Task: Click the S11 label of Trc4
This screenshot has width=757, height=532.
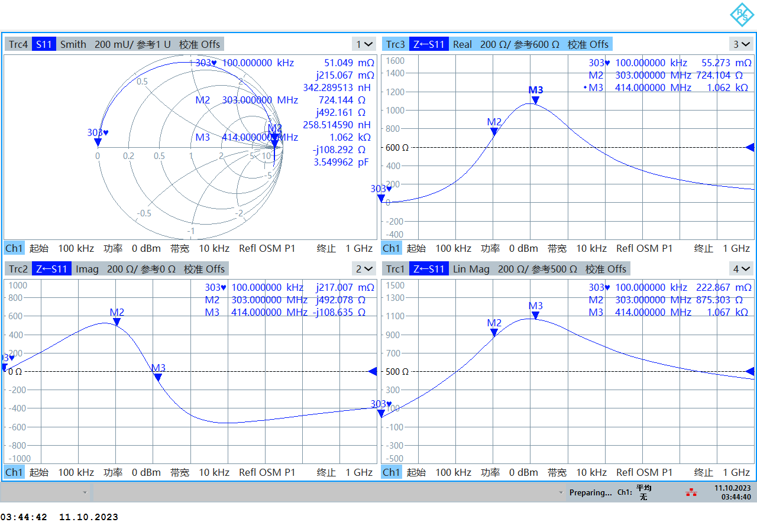Action: [44, 44]
